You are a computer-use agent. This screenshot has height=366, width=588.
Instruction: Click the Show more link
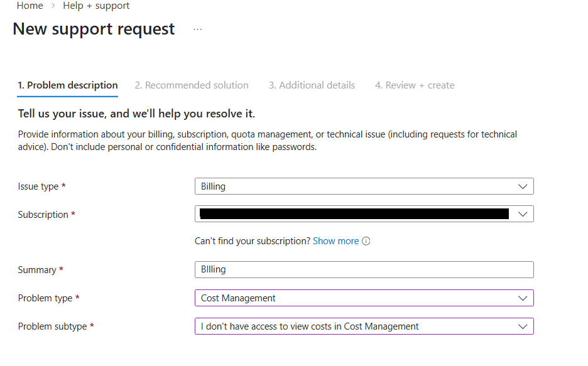(335, 241)
